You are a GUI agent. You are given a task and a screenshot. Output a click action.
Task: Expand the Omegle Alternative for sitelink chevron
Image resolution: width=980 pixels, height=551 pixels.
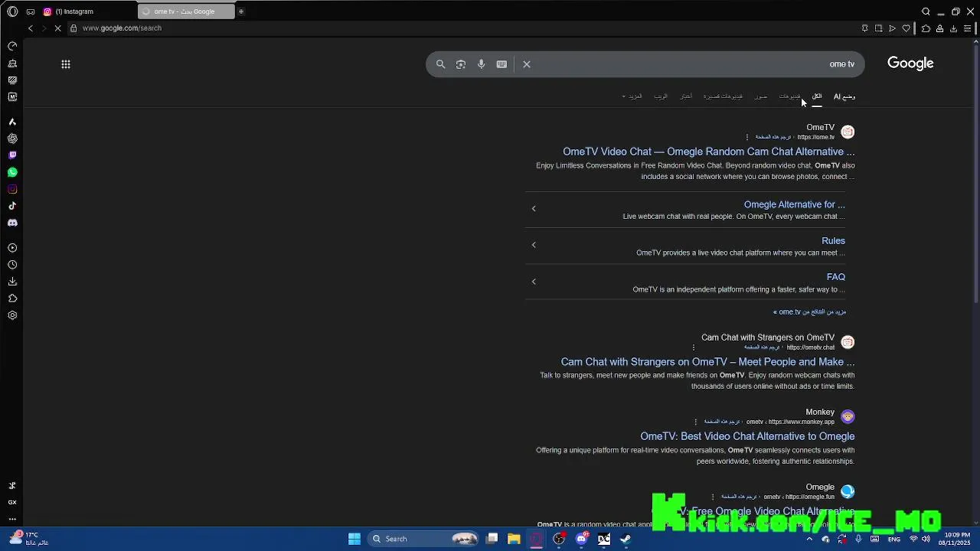[534, 208]
